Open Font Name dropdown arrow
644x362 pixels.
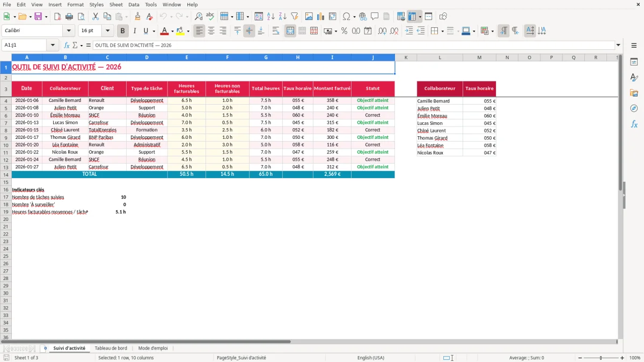(x=69, y=31)
